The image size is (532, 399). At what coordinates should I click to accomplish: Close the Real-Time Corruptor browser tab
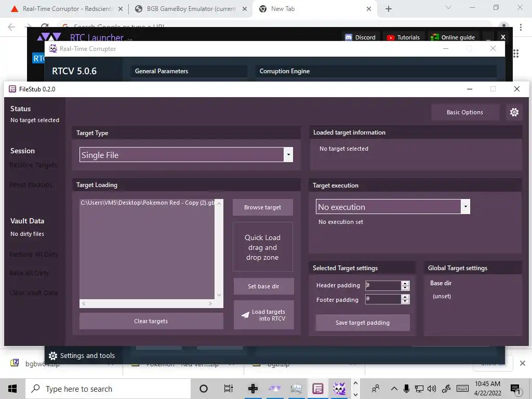click(x=121, y=9)
